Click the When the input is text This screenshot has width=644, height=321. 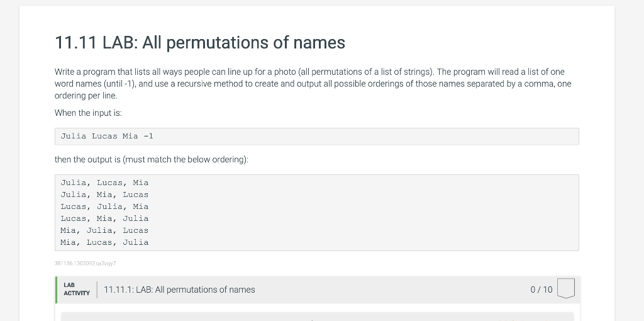click(x=88, y=113)
